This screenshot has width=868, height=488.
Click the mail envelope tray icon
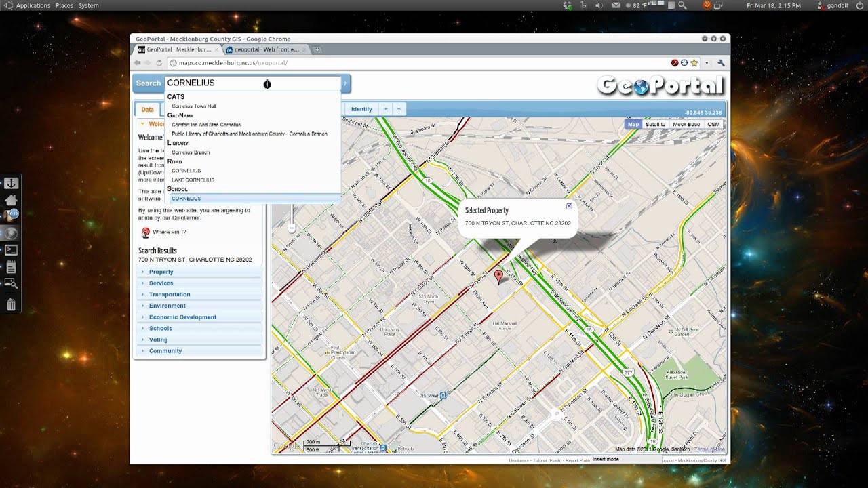point(616,5)
